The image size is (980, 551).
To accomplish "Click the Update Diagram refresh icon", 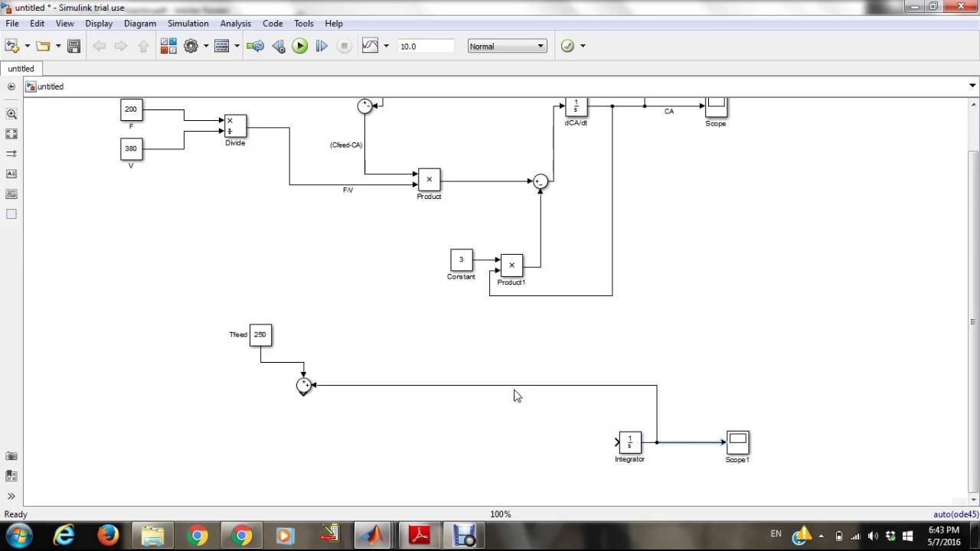I will 256,46.
